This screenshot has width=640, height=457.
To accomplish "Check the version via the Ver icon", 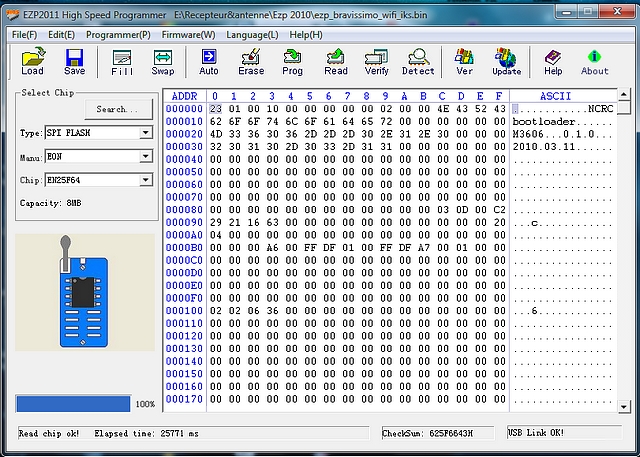I will (x=464, y=62).
